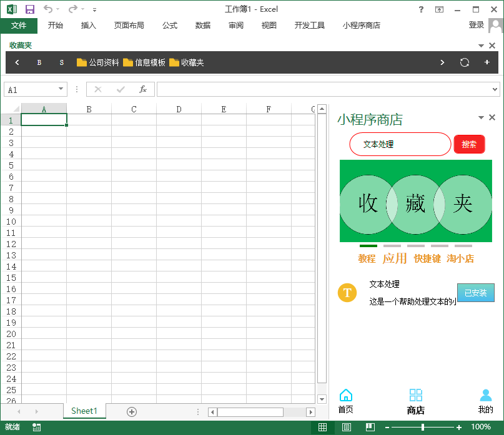Screen dimensions: 504x435
Task: Open the 应用 apps link
Action: tap(395, 258)
